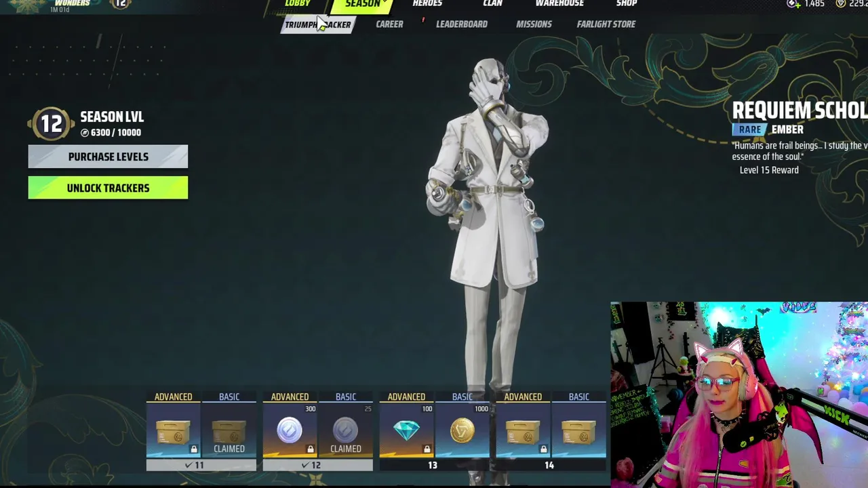Click the Unlock Trackers button

click(108, 188)
